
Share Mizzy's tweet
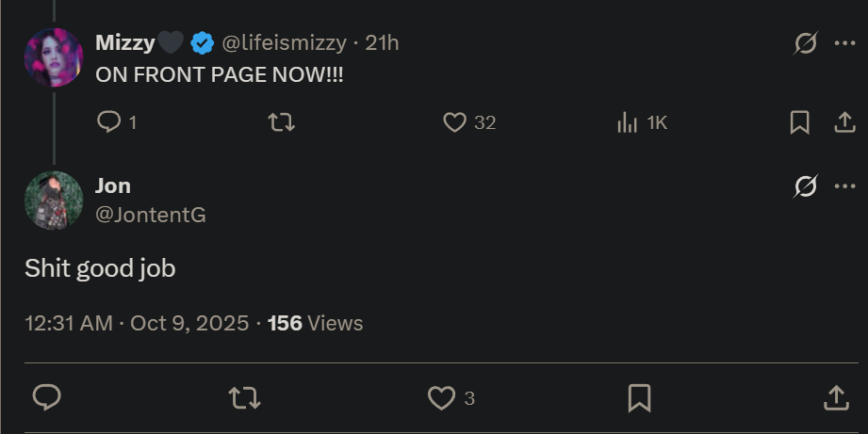[844, 122]
